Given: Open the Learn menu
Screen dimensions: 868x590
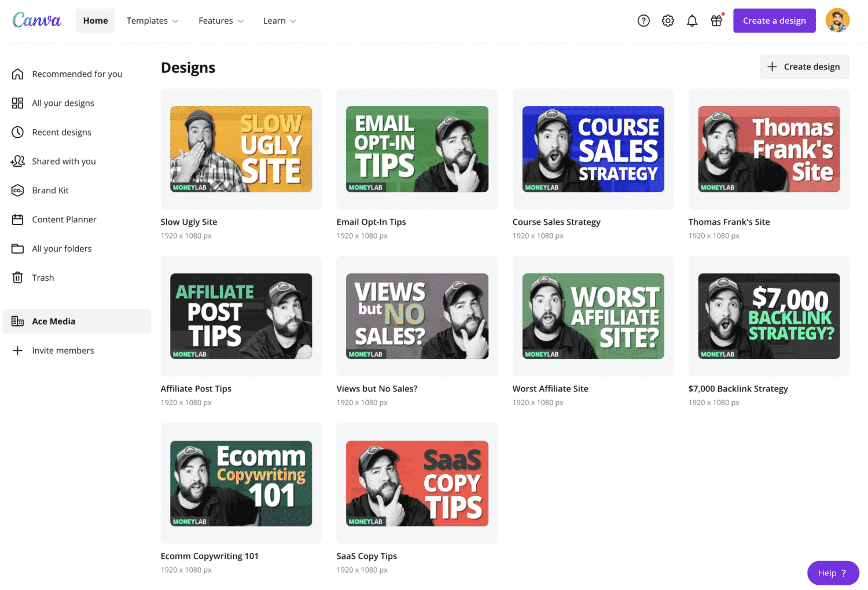Looking at the screenshot, I should [279, 21].
